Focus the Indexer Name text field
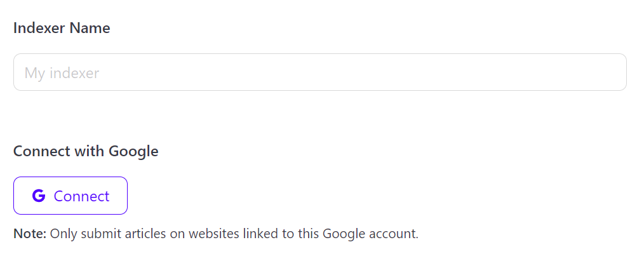This screenshot has height=261, width=644. [x=320, y=72]
